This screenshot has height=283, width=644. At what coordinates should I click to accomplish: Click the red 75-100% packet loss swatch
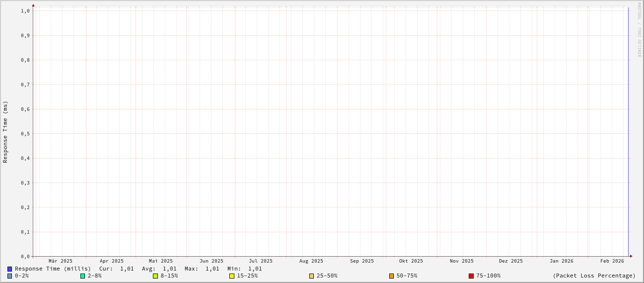[x=471, y=276]
